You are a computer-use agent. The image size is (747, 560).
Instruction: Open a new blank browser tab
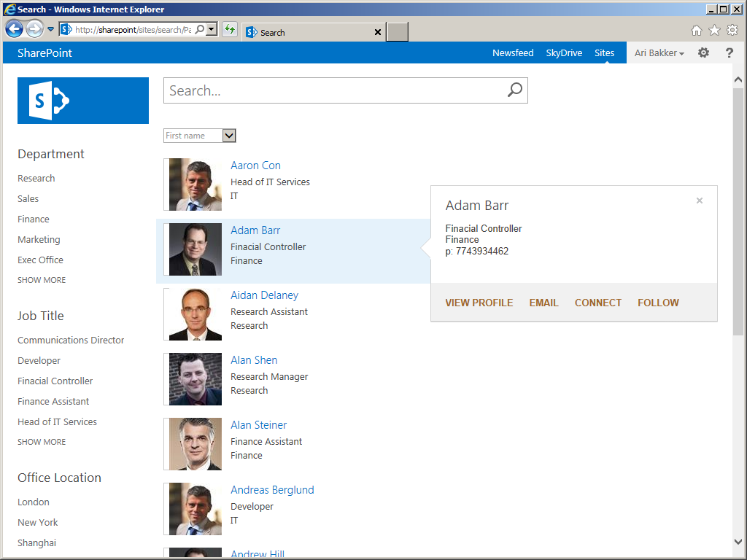(x=397, y=32)
